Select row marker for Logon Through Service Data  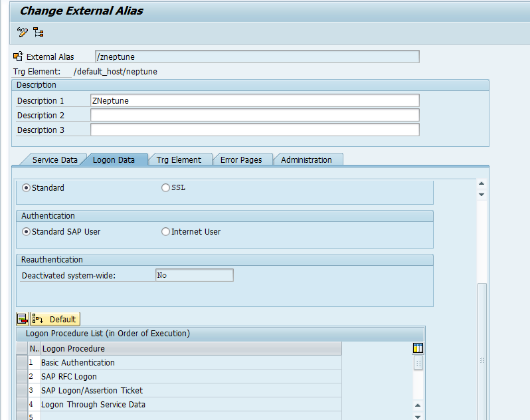(x=22, y=404)
